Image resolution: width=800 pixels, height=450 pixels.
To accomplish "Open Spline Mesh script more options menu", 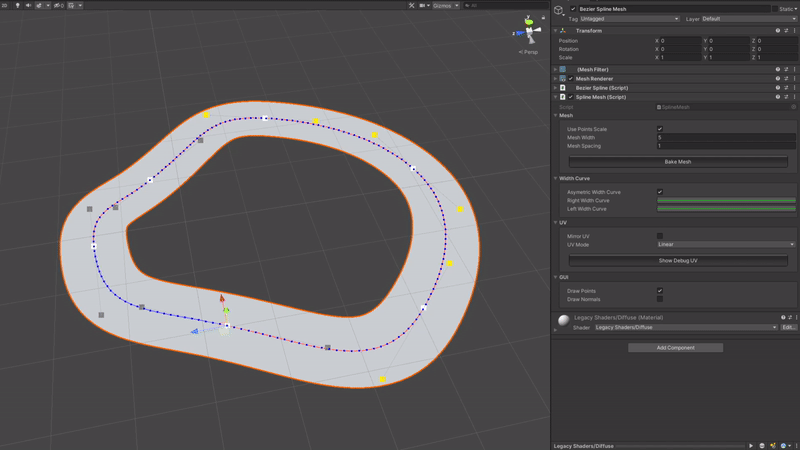I will pos(795,97).
